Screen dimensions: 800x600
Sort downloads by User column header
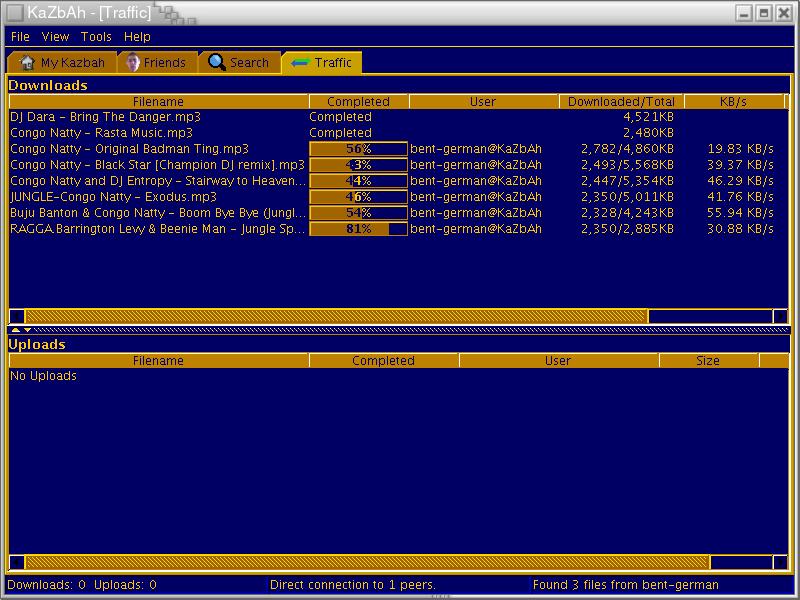[483, 102]
